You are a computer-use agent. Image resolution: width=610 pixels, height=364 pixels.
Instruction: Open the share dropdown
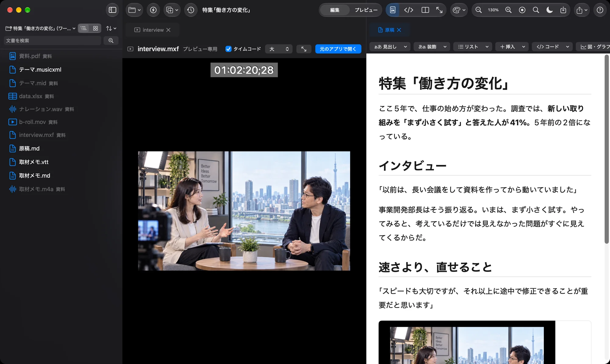tap(582, 10)
